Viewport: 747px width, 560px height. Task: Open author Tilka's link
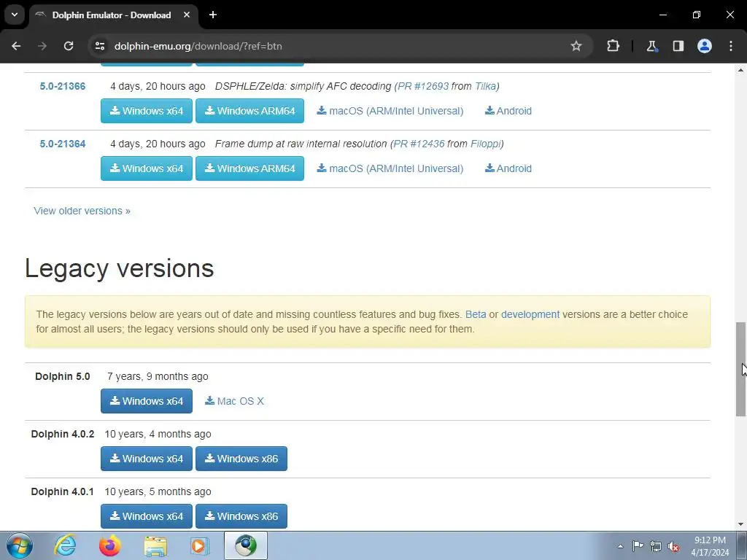tap(485, 86)
